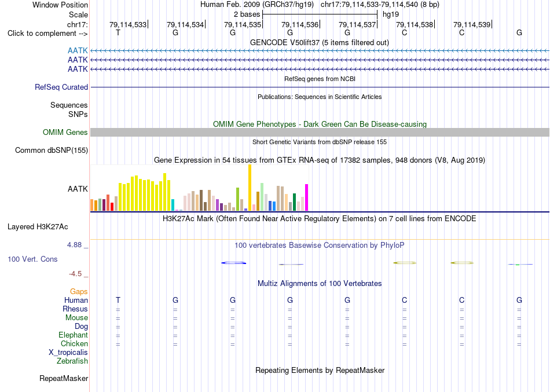Select the Elephant species label
The height and width of the screenshot is (392, 550).
(74, 335)
